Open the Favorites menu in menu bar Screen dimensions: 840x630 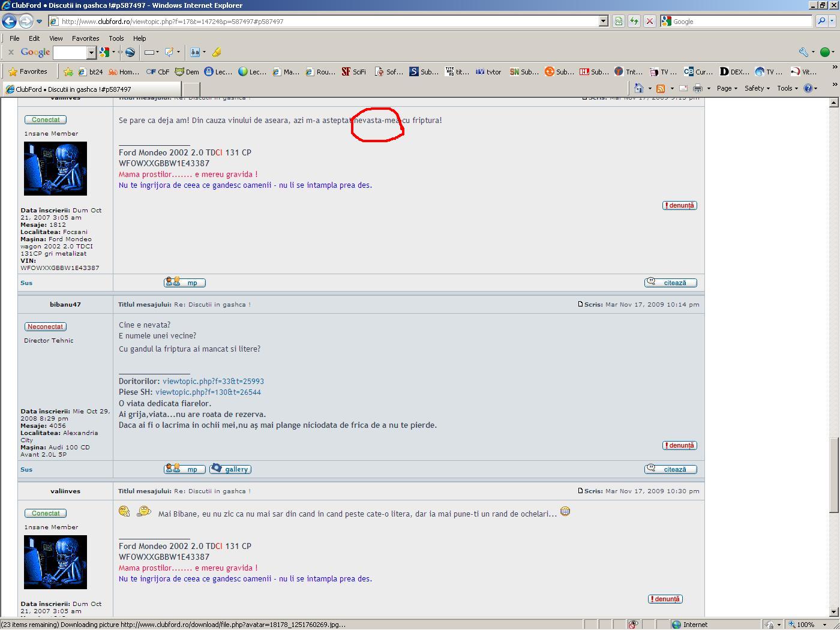tap(85, 38)
